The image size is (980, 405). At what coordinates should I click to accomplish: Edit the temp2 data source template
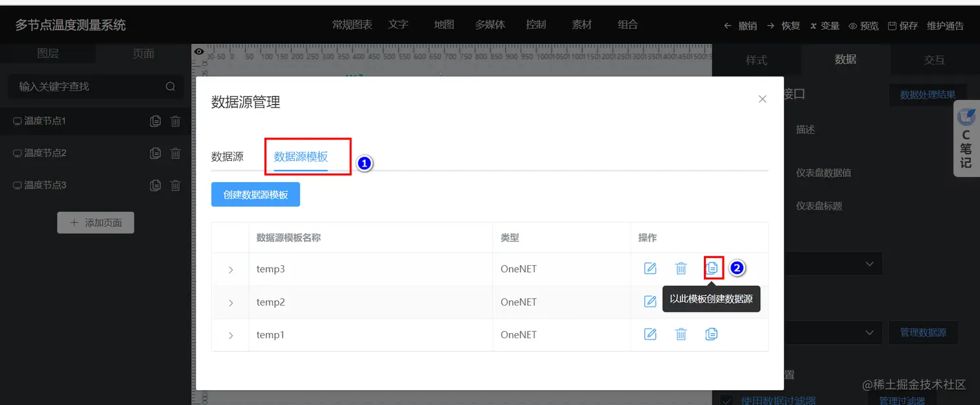pyautogui.click(x=650, y=301)
